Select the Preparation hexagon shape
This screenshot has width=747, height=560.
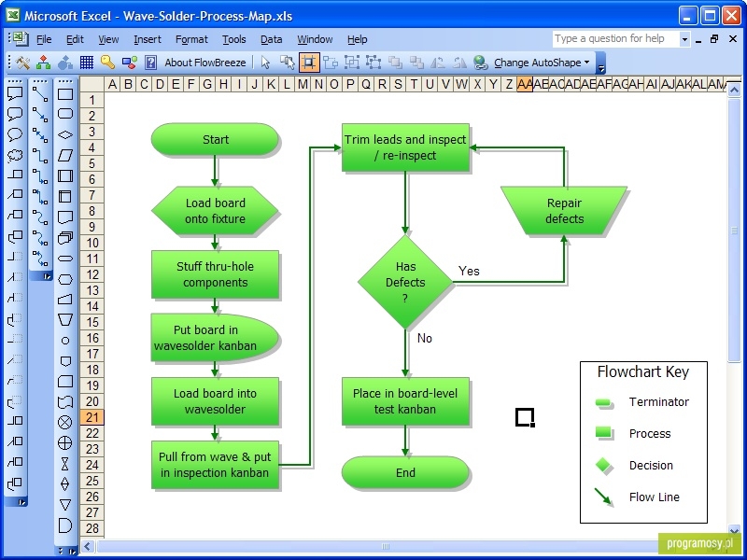tap(65, 279)
